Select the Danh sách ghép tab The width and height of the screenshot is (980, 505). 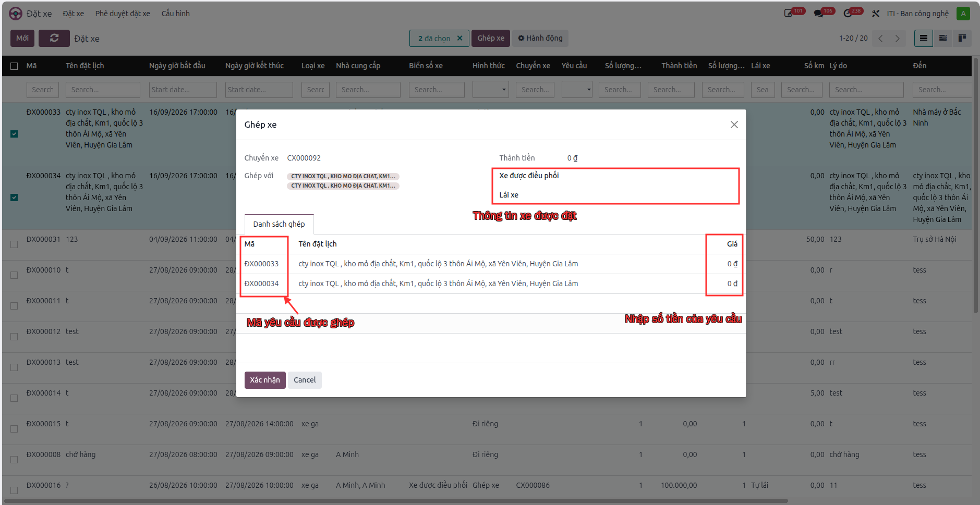pos(279,224)
